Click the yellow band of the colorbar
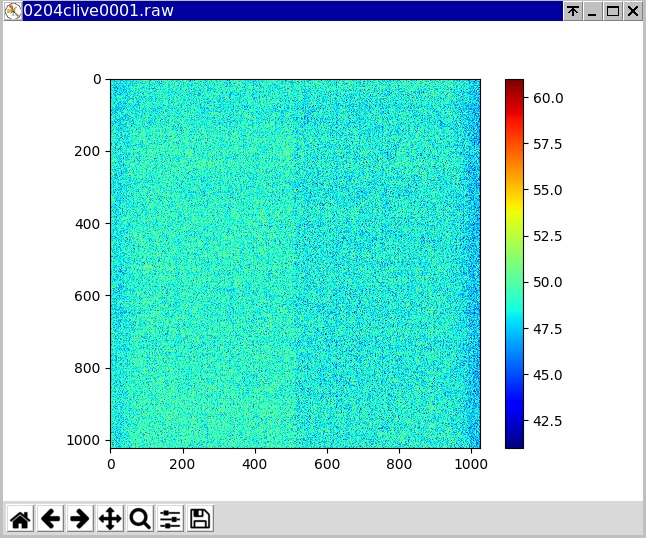Screen dimensions: 646x538 (514, 208)
